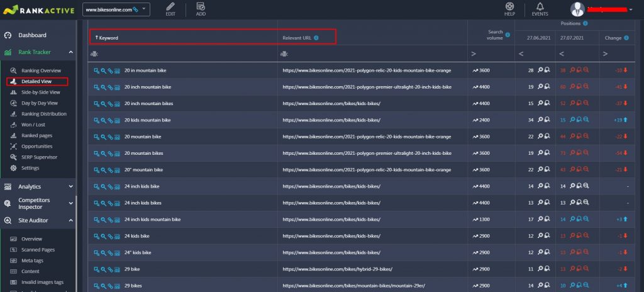Viewport: 644px width, 292px height.
Task: Click Search volume info icon
Action: point(508,35)
